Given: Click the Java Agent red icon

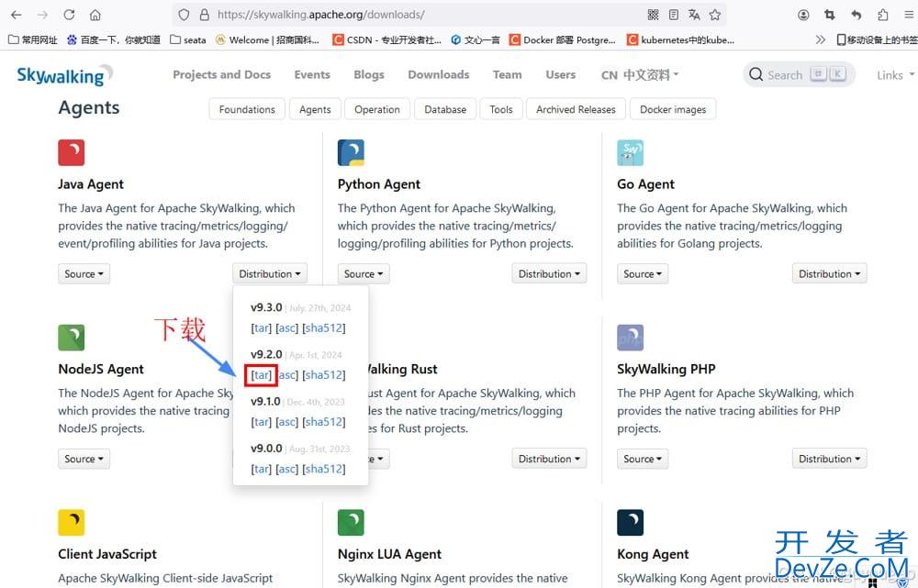Looking at the screenshot, I should [x=72, y=152].
